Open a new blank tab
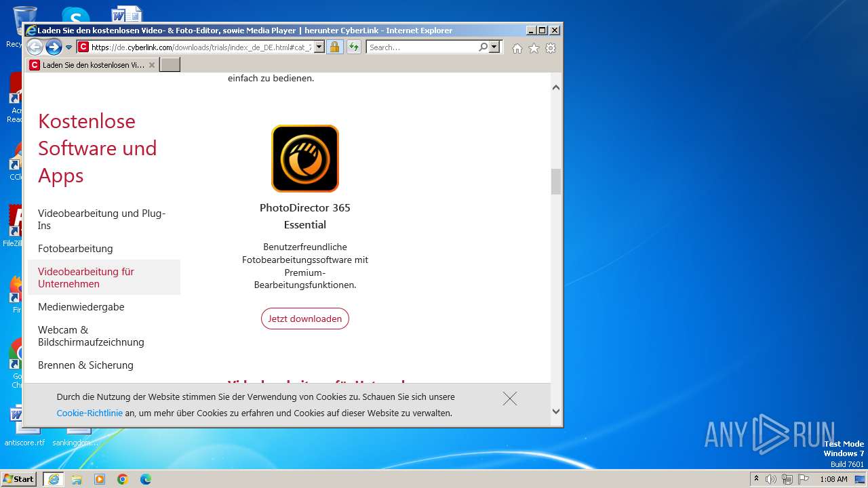Image resolution: width=868 pixels, height=488 pixels. coord(170,65)
